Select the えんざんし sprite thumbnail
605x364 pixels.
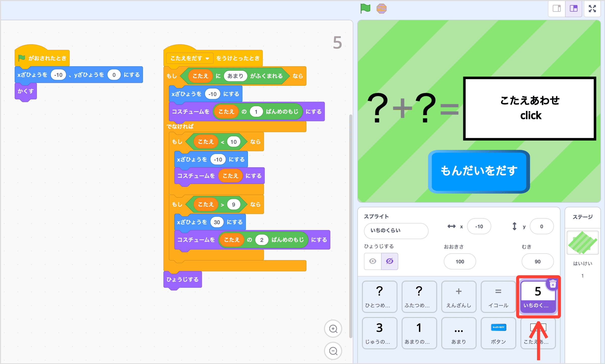point(459,297)
